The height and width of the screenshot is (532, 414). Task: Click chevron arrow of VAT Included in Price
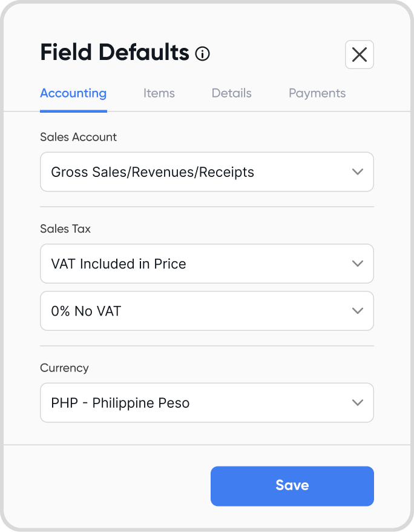tap(358, 264)
